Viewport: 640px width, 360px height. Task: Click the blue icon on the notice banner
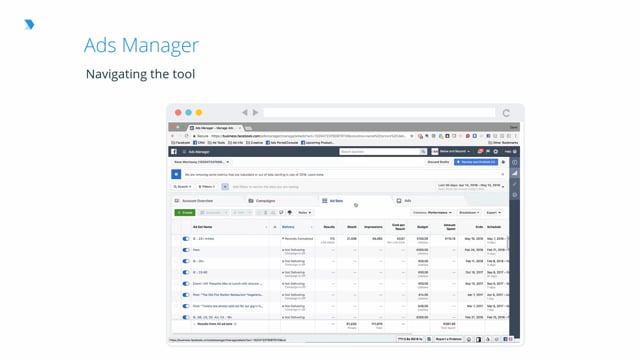(x=176, y=174)
